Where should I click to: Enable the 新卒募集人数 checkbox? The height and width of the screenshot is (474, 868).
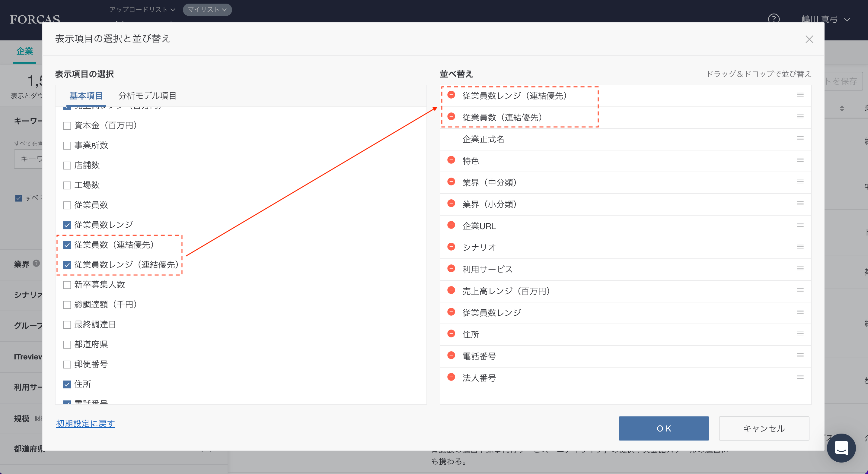coord(67,285)
